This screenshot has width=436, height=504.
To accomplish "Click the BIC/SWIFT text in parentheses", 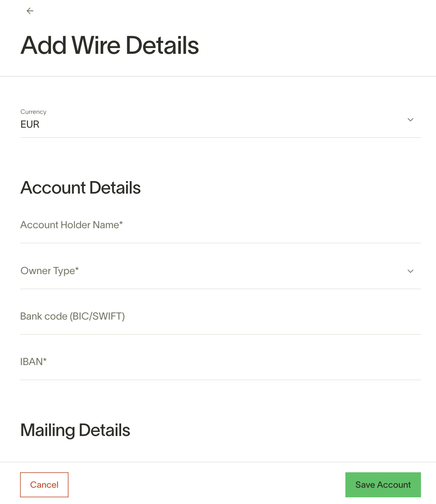I will (97, 316).
